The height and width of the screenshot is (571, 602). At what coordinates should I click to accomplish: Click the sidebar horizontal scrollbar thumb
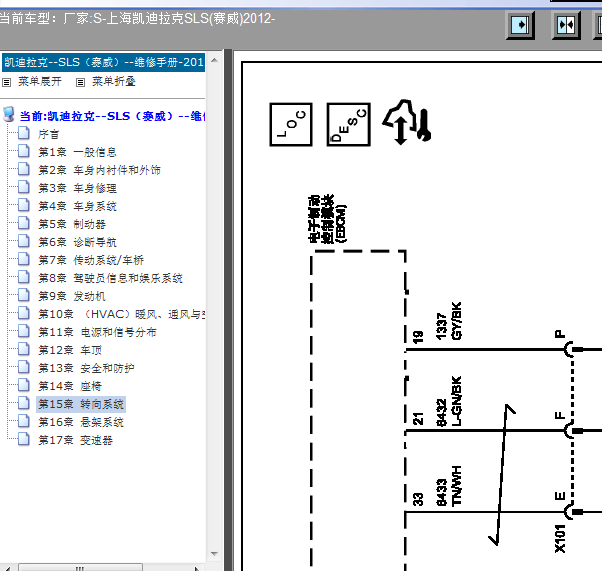81,568
